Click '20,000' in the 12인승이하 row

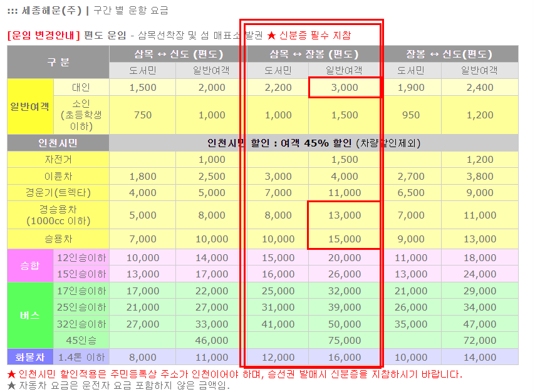[x=345, y=257]
